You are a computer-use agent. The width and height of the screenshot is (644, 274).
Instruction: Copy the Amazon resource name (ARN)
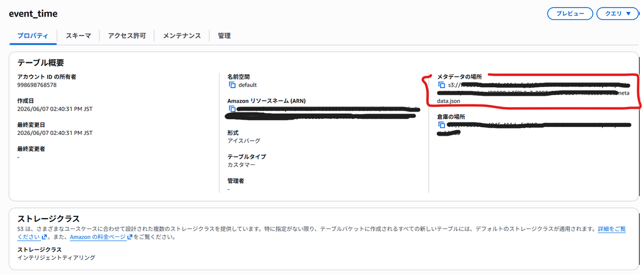point(232,109)
